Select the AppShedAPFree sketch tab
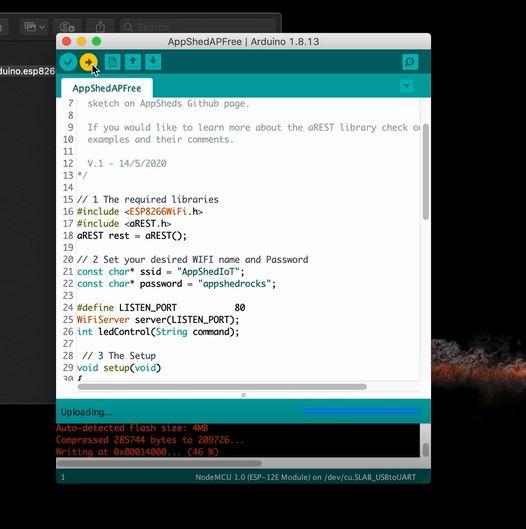 pos(107,88)
